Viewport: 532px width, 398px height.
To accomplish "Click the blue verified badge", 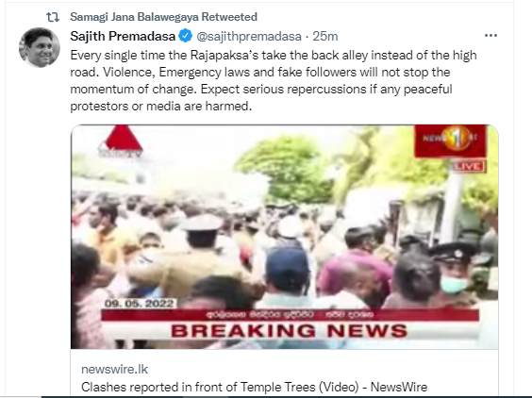I will point(185,36).
